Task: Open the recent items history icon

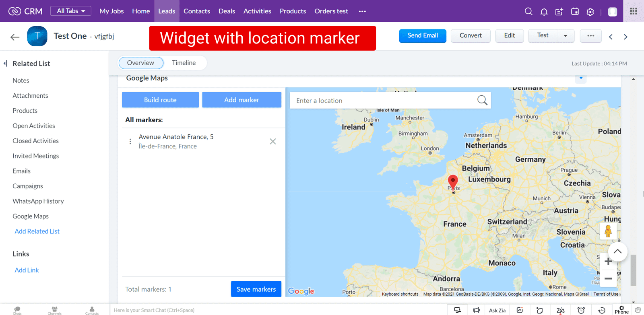Action: coord(602,310)
